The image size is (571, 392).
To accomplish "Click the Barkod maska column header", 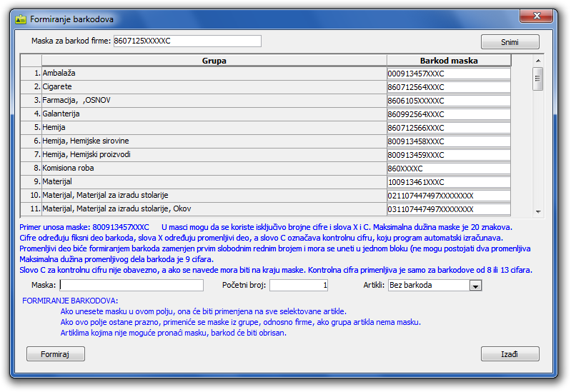I will [448, 61].
